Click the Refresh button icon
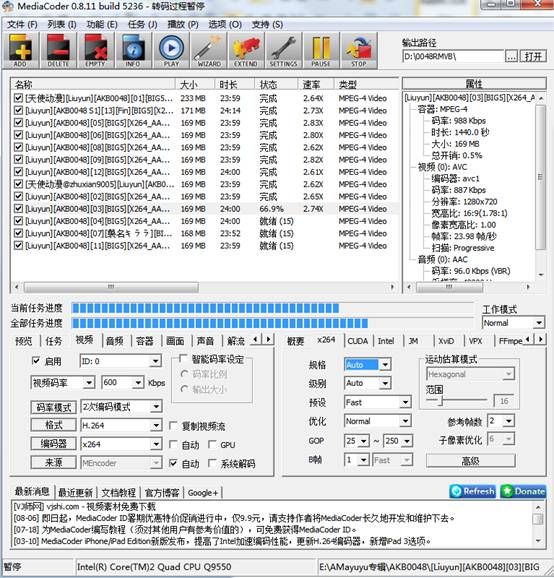 [x=472, y=491]
